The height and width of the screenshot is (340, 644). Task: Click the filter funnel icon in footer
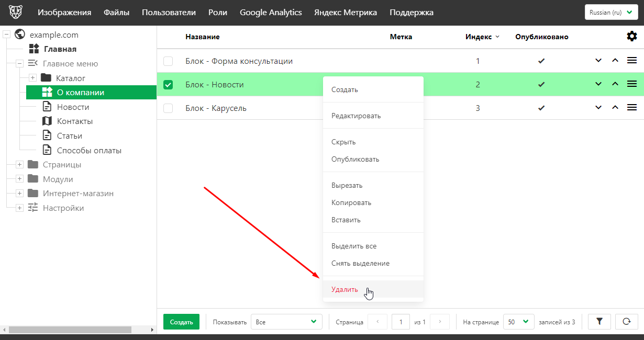point(600,322)
